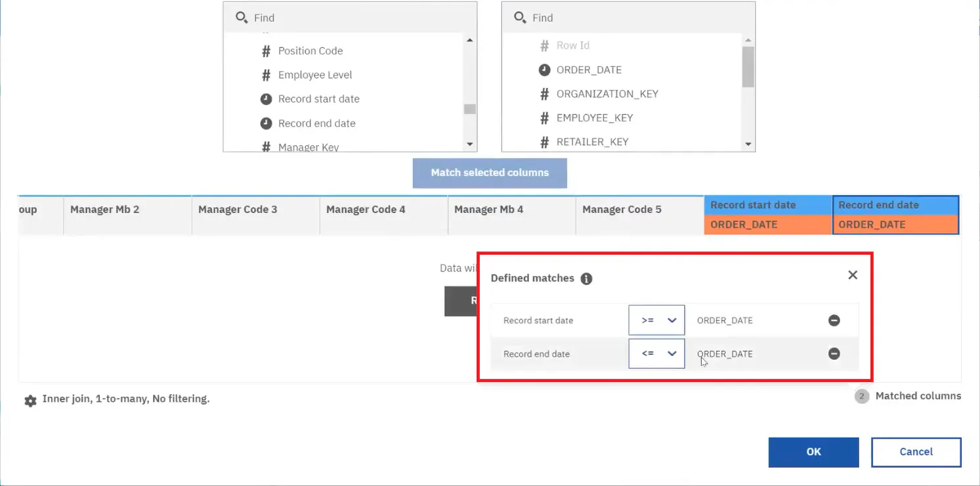The image size is (980, 486).
Task: Click the Cancel button
Action: pyautogui.click(x=916, y=452)
